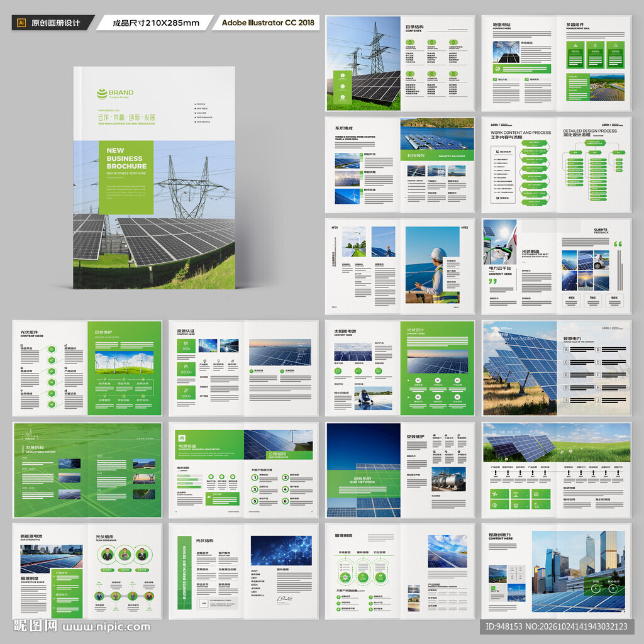Click the "DETAILED DESIGN PROCESS" heading
Image resolution: width=644 pixels, height=644 pixels.
[x=590, y=131]
